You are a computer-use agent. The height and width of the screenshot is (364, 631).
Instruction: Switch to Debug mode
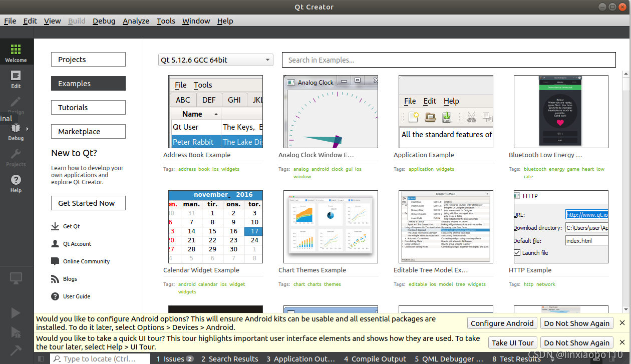pos(16,132)
